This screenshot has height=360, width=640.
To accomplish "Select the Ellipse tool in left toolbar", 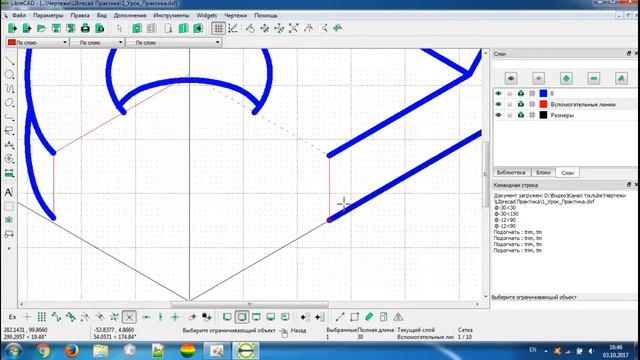I will [x=9, y=103].
